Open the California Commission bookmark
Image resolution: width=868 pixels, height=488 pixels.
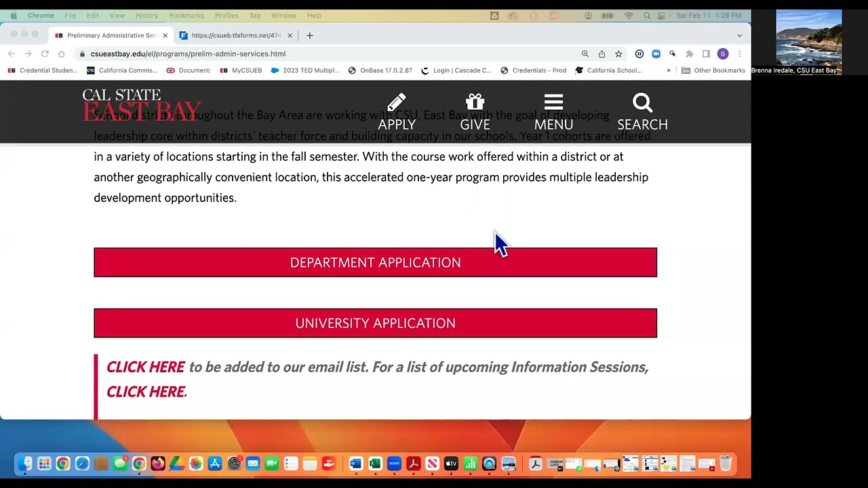pyautogui.click(x=122, y=70)
